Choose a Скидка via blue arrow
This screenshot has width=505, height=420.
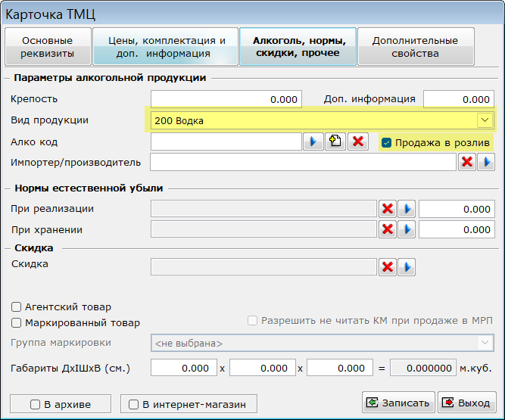[x=407, y=267]
